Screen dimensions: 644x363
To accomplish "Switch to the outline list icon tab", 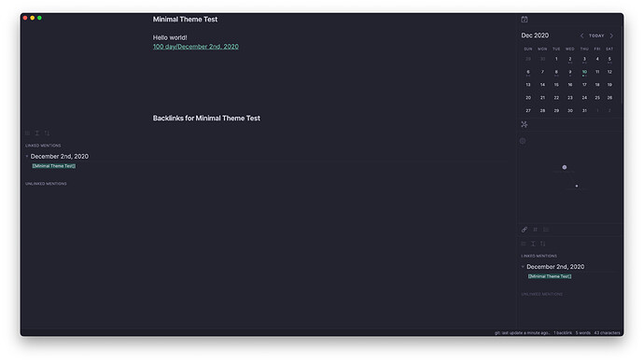I will coord(546,230).
